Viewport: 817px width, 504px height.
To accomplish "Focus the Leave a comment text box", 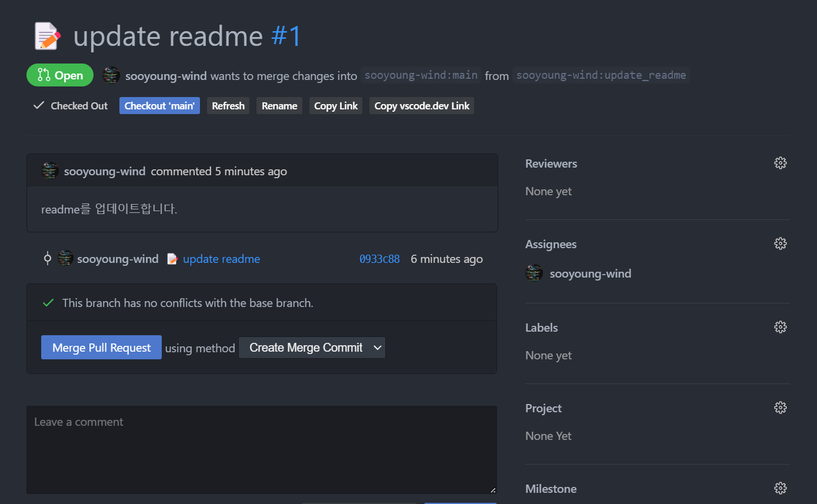I will click(x=261, y=449).
